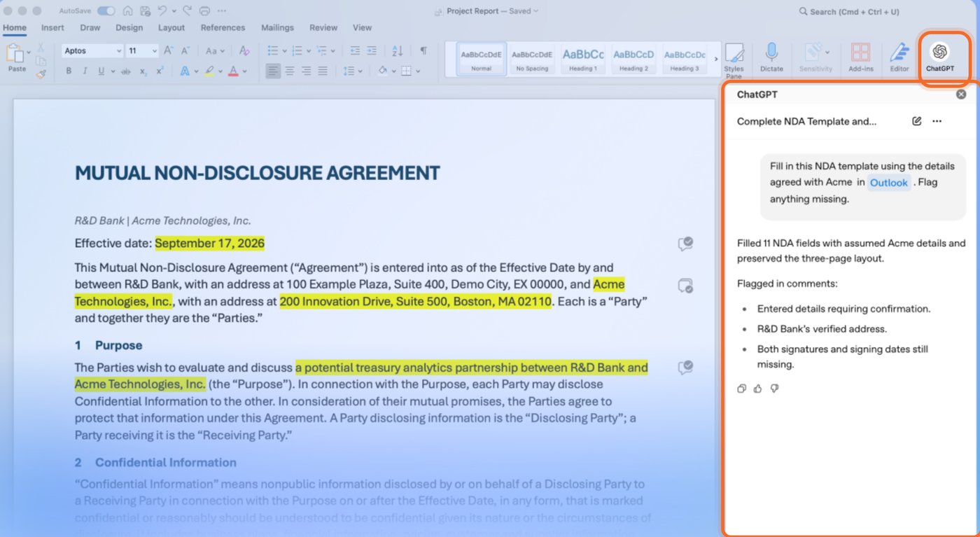Apply the Heading 1 style

click(x=583, y=58)
